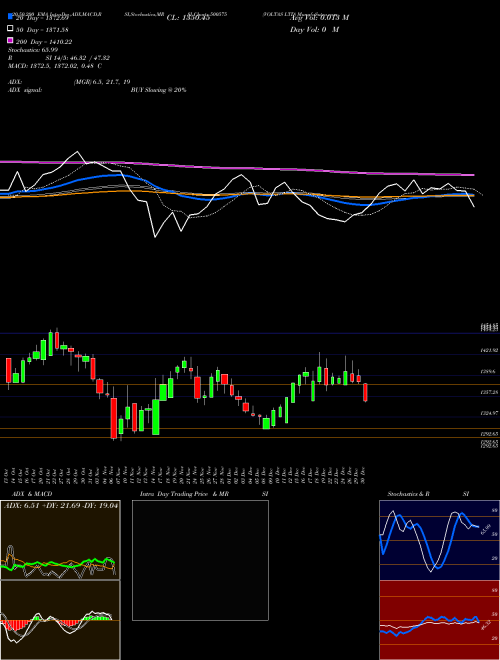Select the '200 Day = 1410.22' legend text
500x660 pixels.
tap(44, 42)
